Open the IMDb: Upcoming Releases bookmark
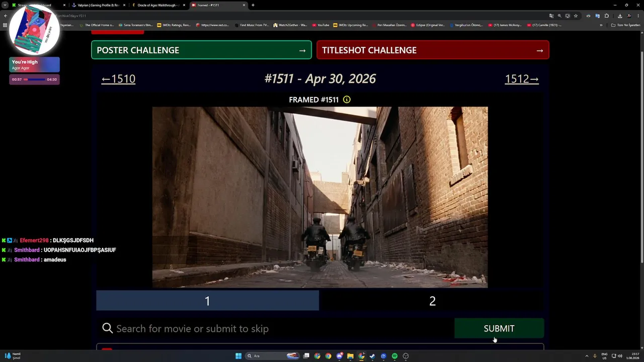Image resolution: width=644 pixels, height=362 pixels. pos(351,25)
